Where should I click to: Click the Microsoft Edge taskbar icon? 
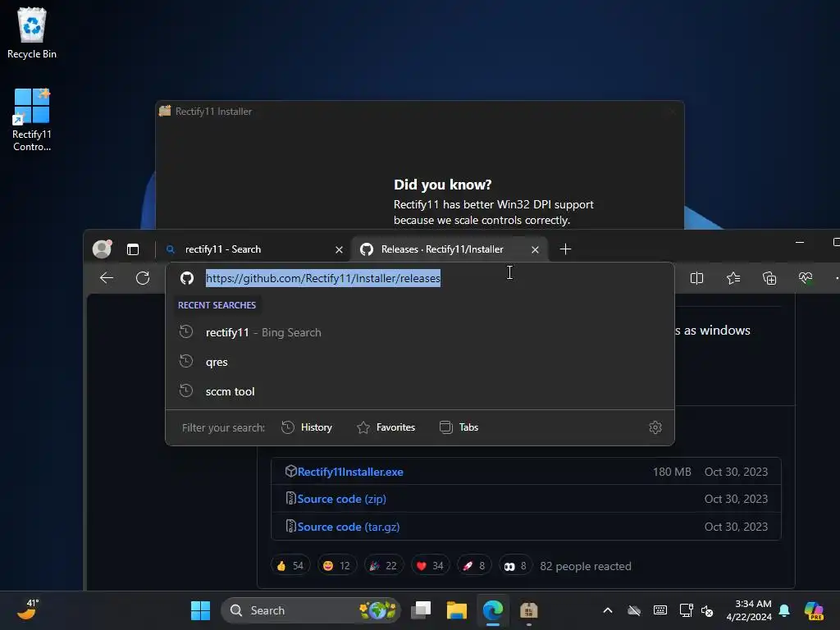(x=493, y=610)
